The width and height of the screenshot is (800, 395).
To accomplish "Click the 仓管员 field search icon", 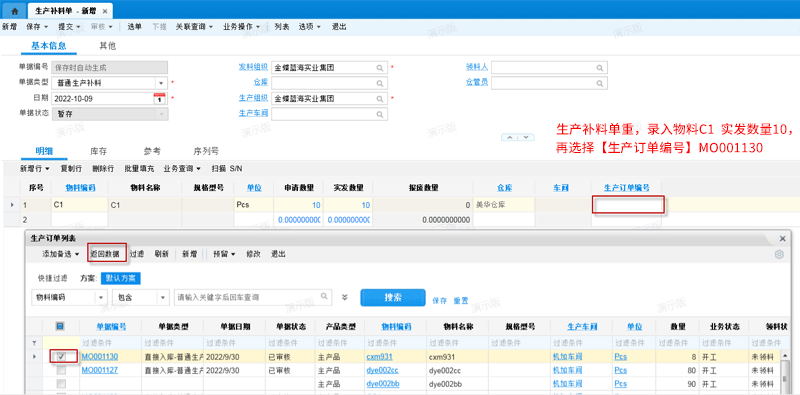I will (600, 83).
